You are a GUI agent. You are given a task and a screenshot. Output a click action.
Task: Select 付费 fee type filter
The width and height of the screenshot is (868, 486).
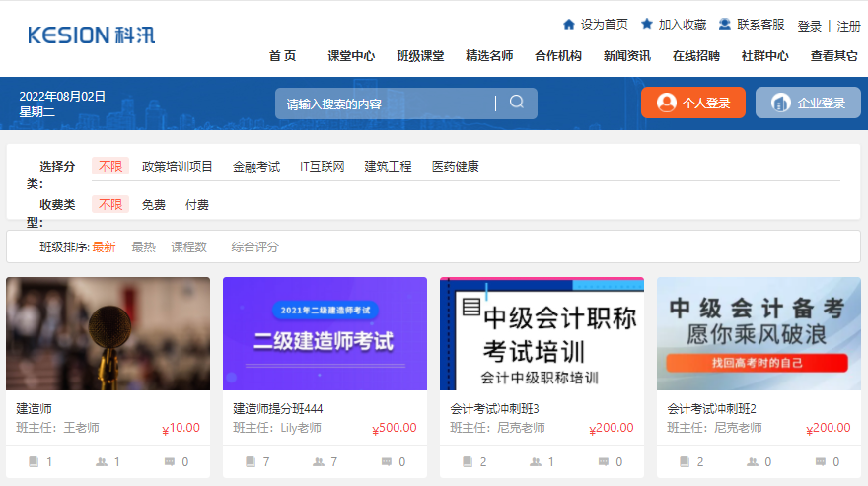click(x=197, y=205)
